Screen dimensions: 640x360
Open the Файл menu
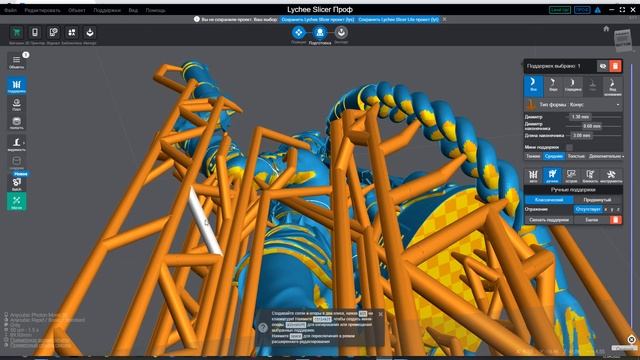pyautogui.click(x=10, y=10)
